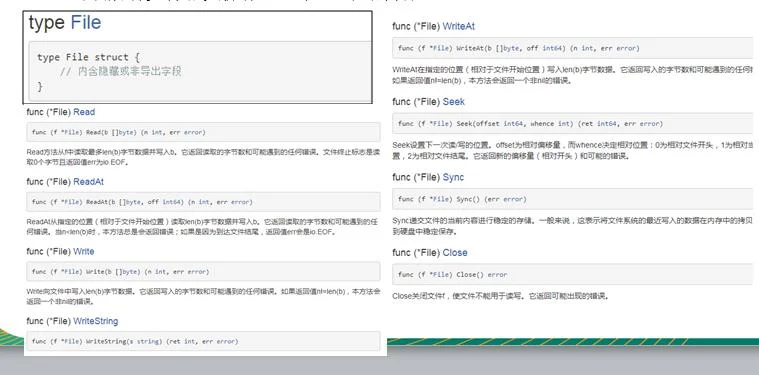
Task: Open the ReadAt method link
Action: click(x=88, y=181)
